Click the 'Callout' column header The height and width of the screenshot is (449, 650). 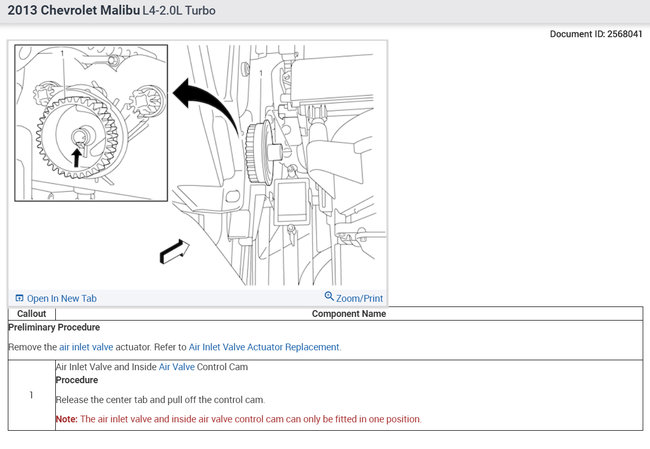pos(32,314)
